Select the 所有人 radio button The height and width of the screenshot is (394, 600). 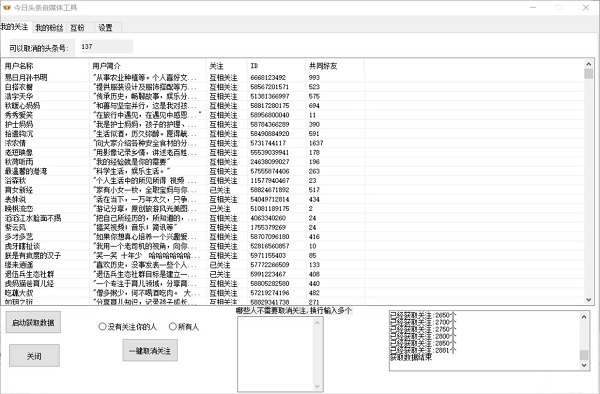click(x=184, y=327)
